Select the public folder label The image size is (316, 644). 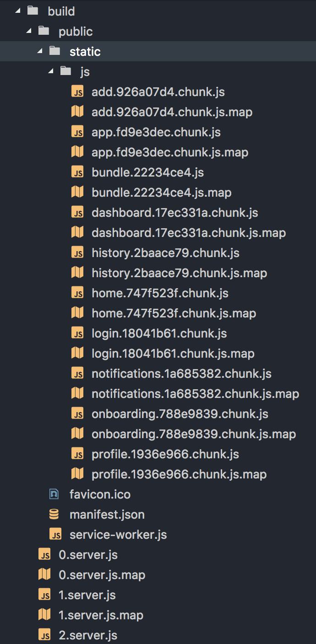[x=76, y=31]
